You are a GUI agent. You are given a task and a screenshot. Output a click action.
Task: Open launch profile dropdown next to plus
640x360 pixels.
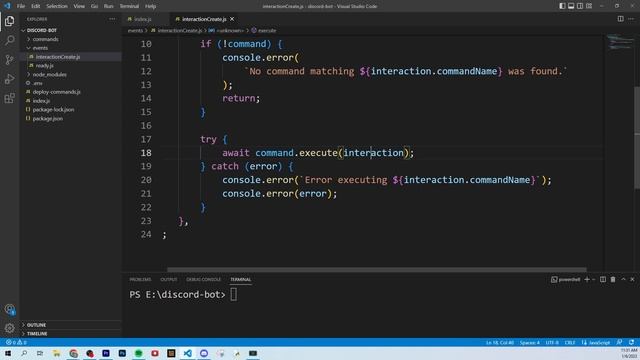click(593, 280)
